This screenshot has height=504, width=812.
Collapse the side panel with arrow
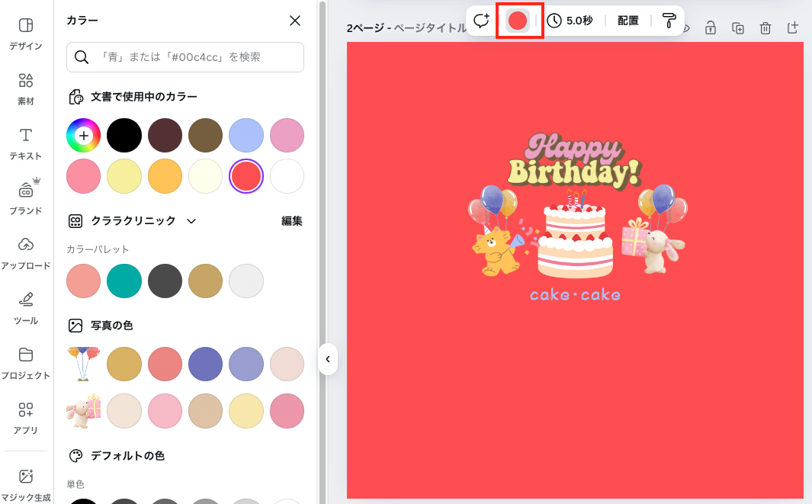click(x=328, y=359)
